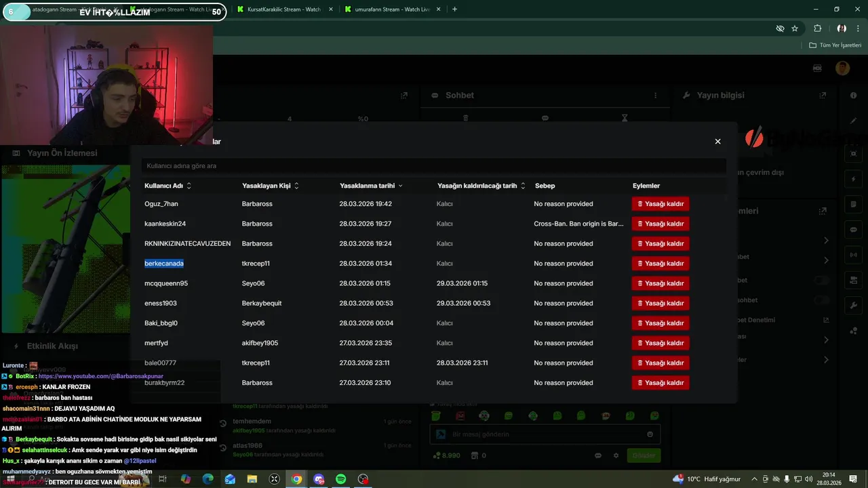The height and width of the screenshot is (488, 868).
Task: Open Chrome from the taskbar
Action: (x=296, y=479)
